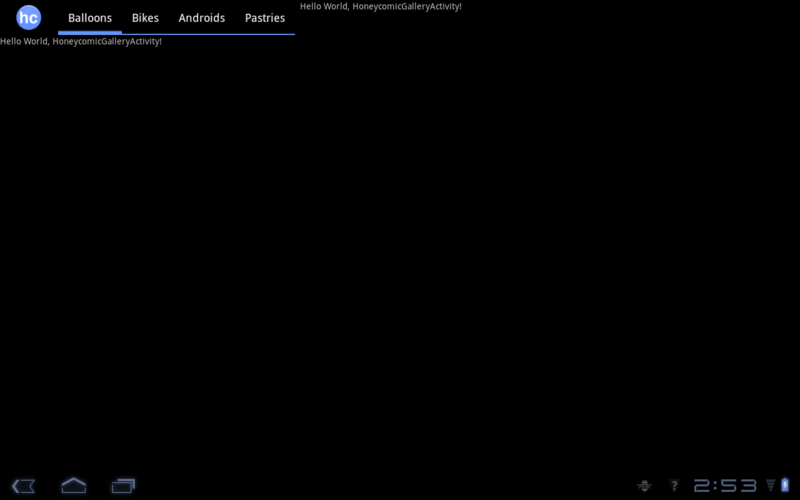
Task: Tap the Home navigation button
Action: [x=74, y=485]
